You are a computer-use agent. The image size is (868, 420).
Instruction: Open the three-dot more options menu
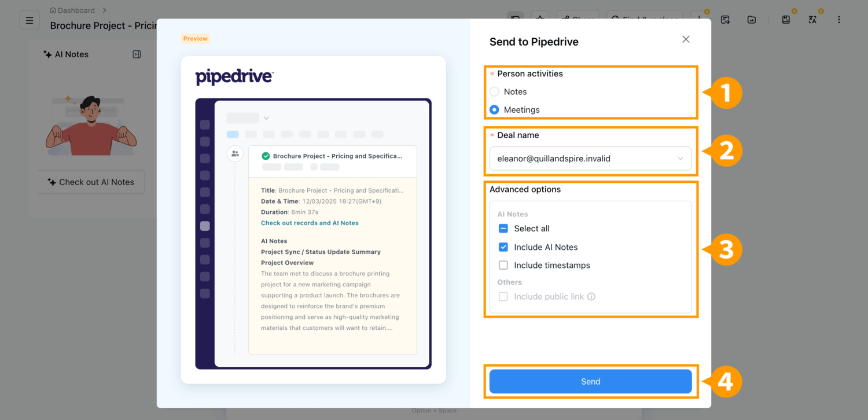pyautogui.click(x=839, y=20)
